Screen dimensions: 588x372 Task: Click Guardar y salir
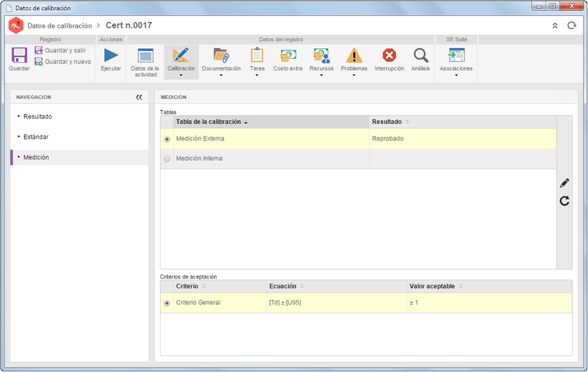point(60,50)
